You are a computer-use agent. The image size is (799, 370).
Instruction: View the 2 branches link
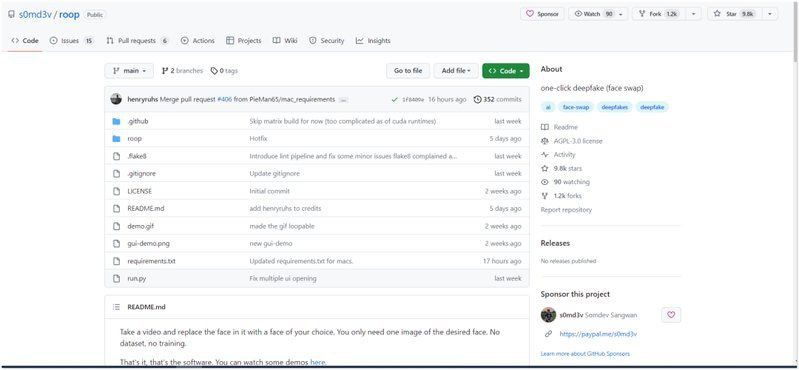coord(182,71)
